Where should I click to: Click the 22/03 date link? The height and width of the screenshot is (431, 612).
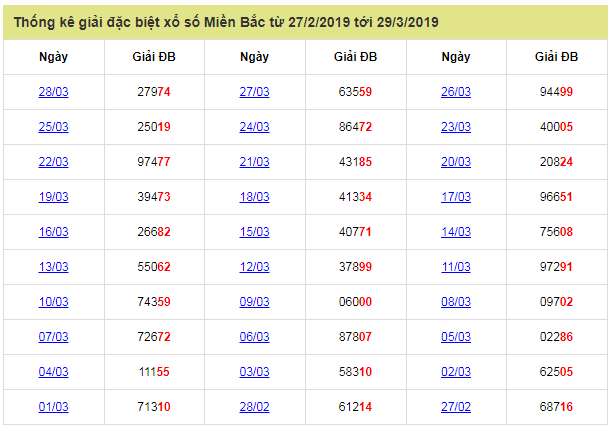point(53,162)
